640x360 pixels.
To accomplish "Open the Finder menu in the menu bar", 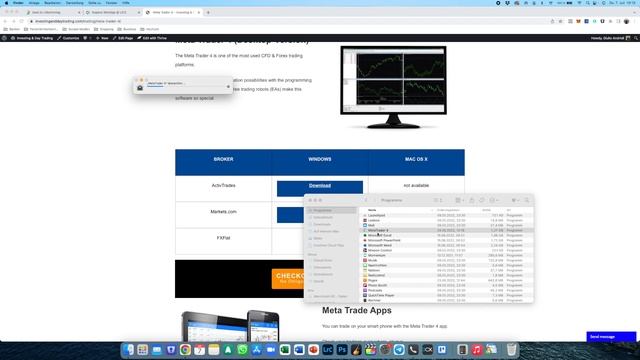I will click(x=18, y=3).
